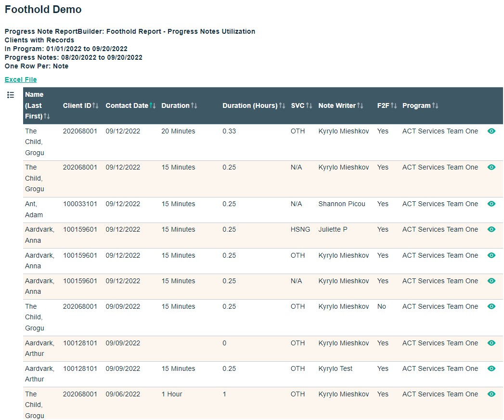Viewport: 504px width, 420px height.
Task: Toggle the eye on the top Grogu note
Action: click(x=491, y=131)
